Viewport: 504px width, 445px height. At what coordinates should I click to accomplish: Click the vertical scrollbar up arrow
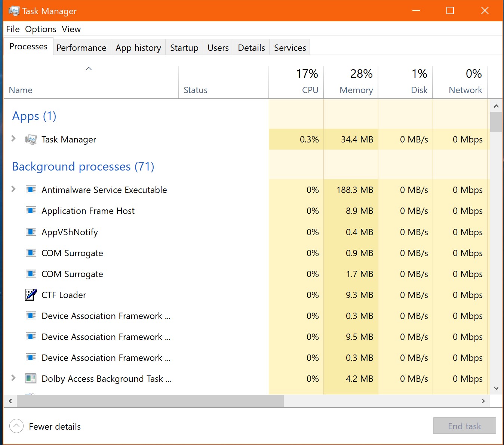point(496,106)
